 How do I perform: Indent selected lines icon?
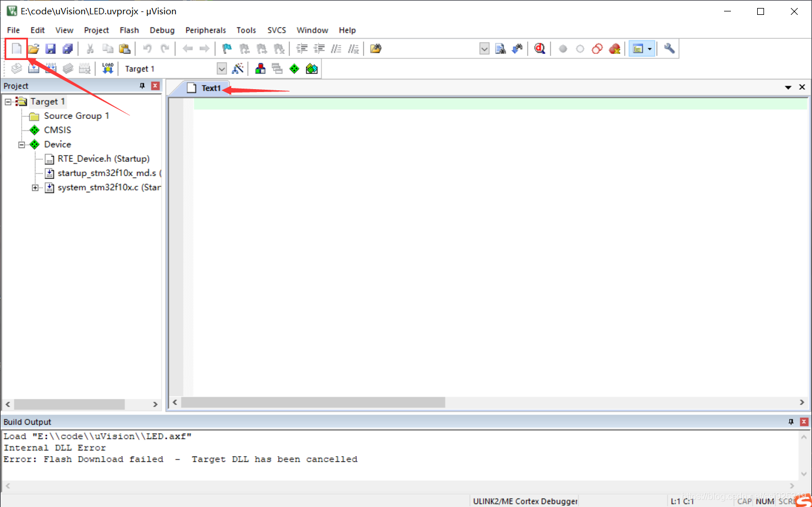[x=302, y=49]
